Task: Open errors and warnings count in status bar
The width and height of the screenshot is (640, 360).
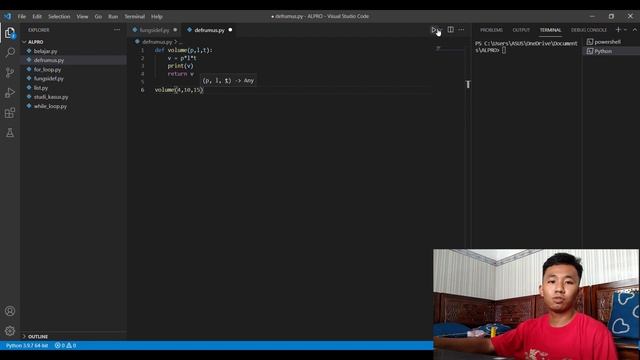Action: pos(65,346)
